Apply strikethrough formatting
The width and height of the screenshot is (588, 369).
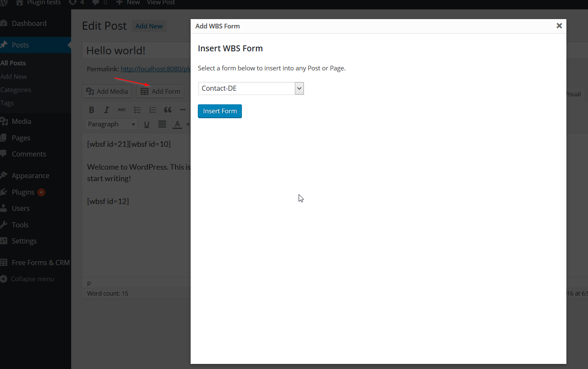122,110
